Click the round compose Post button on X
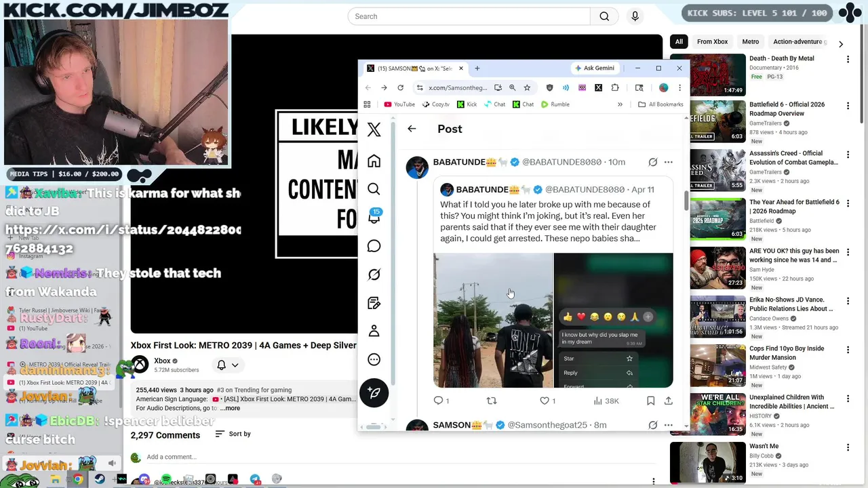The height and width of the screenshot is (488, 868). point(374,392)
